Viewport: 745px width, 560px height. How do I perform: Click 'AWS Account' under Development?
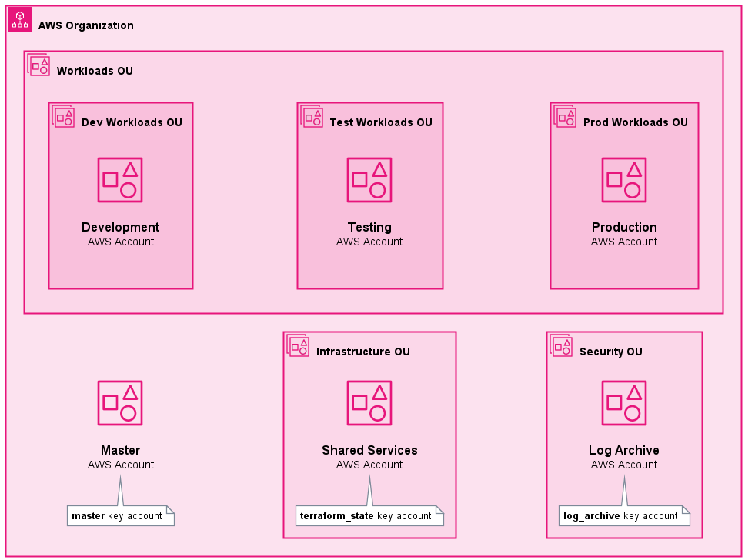click(x=121, y=242)
